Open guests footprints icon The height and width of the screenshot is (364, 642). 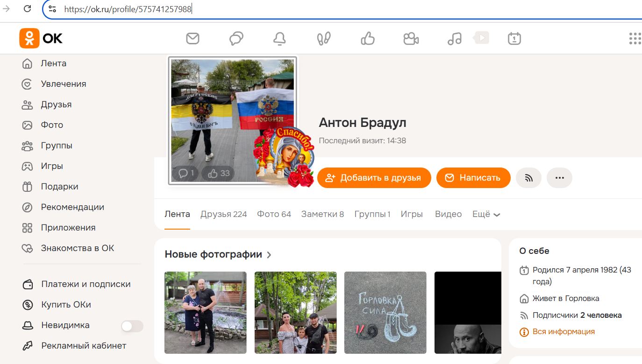(x=324, y=38)
